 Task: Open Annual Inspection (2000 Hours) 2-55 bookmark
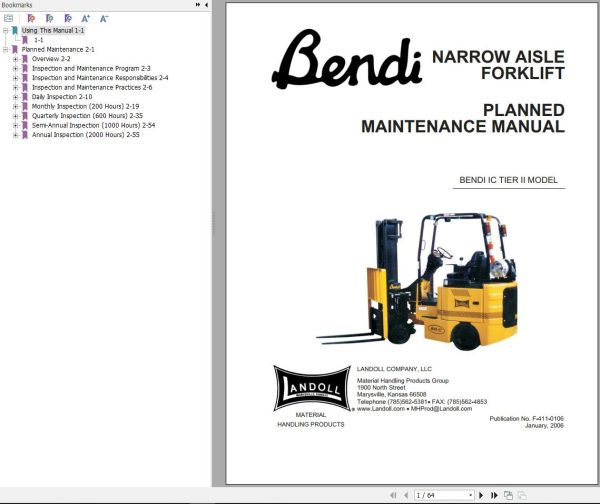tap(86, 135)
